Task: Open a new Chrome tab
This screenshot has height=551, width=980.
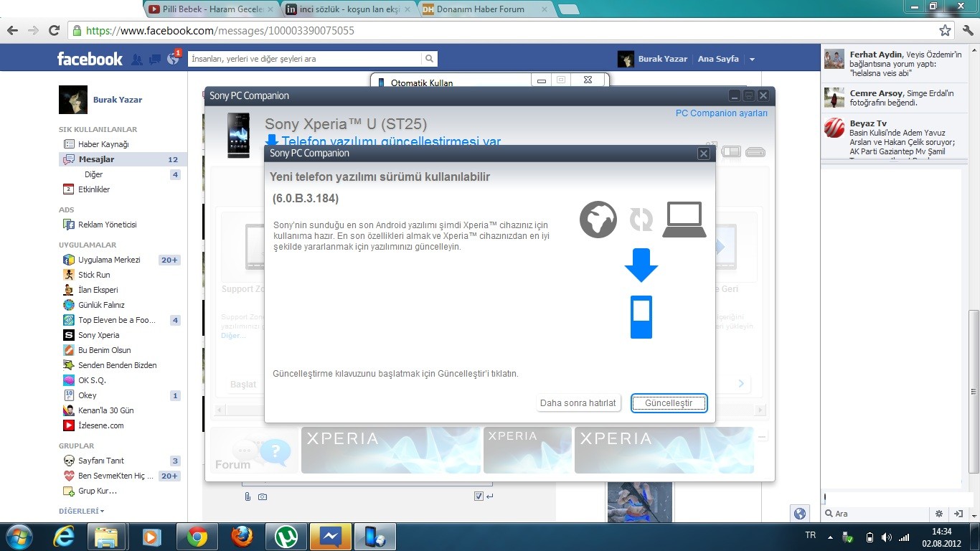Action: point(568,9)
